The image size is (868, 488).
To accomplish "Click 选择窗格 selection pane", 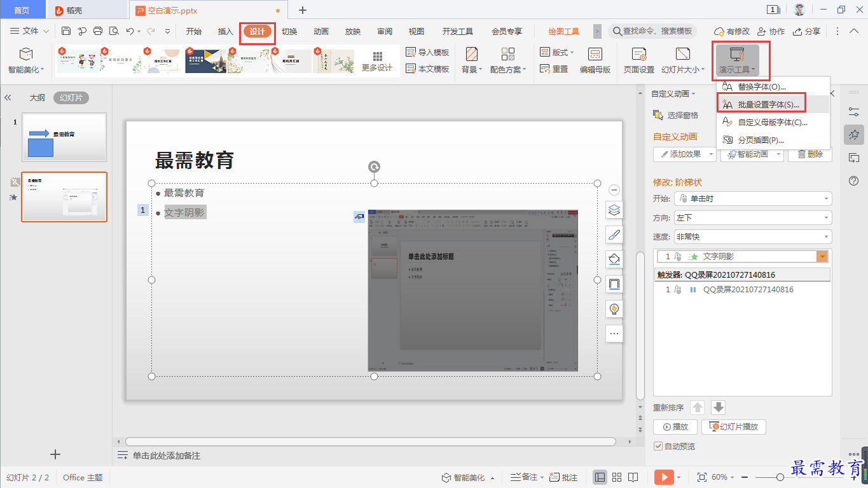I will (676, 115).
